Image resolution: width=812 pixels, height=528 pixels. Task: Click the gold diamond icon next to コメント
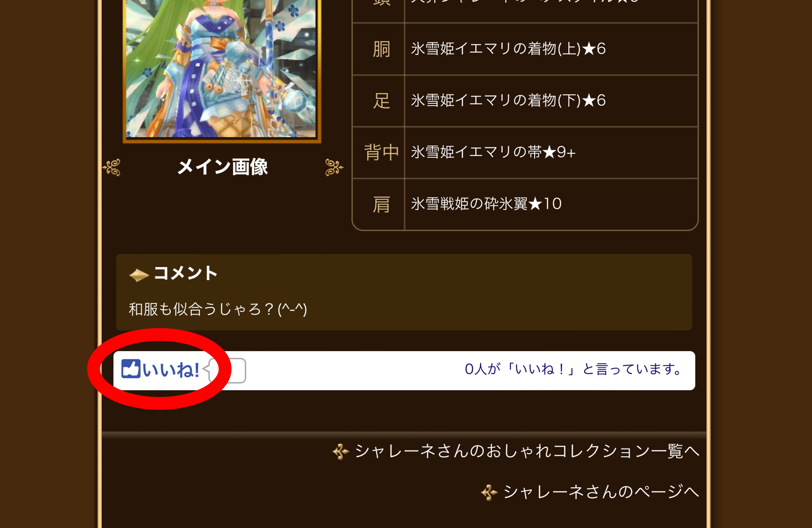pyautogui.click(x=139, y=275)
